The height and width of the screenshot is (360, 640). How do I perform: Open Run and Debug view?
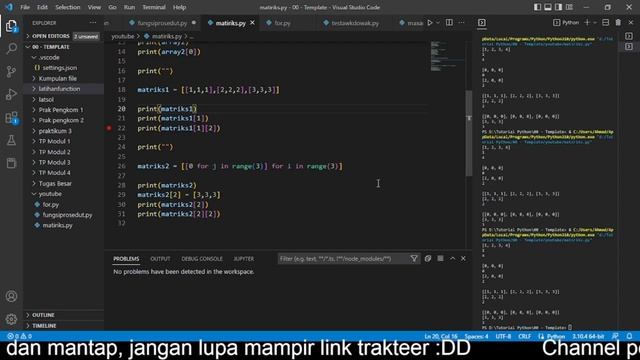(x=11, y=94)
